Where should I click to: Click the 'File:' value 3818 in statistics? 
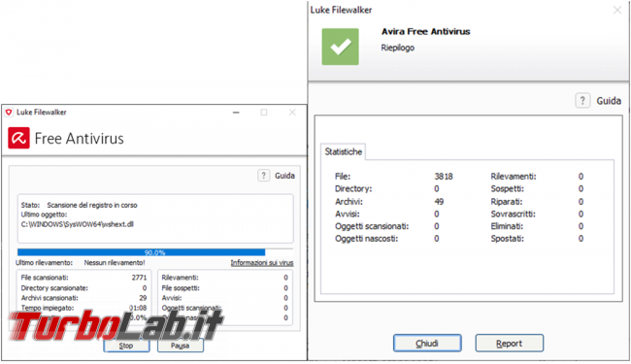(x=444, y=176)
